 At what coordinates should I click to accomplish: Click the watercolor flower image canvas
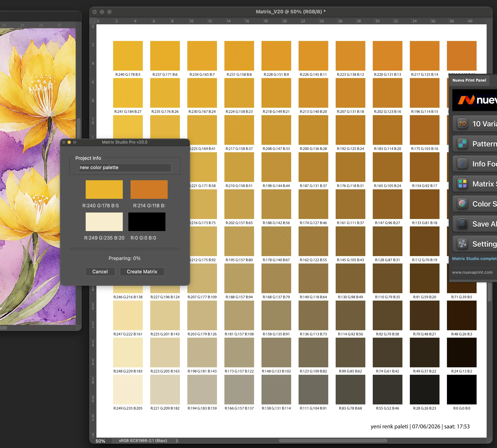(38, 176)
